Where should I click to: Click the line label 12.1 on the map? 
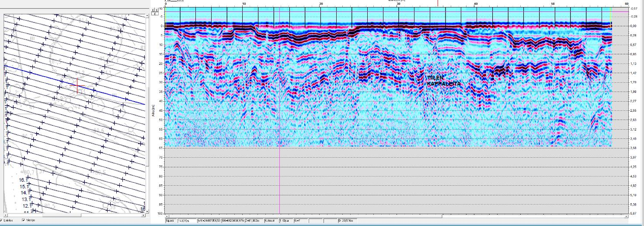(x=28, y=206)
